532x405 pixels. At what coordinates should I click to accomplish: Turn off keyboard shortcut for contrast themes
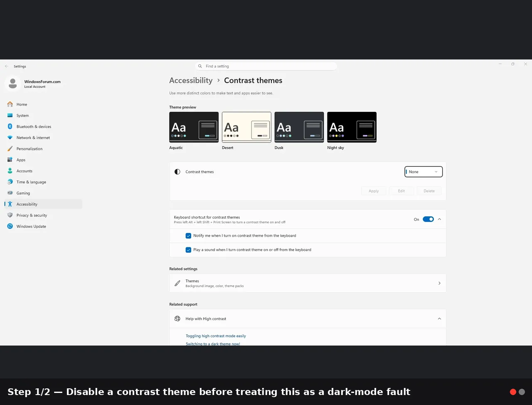428,219
